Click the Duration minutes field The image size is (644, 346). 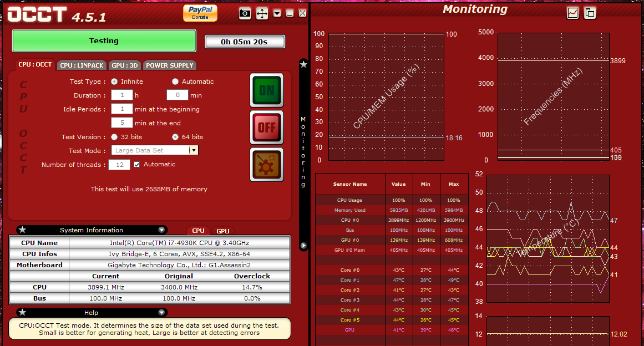(x=178, y=95)
